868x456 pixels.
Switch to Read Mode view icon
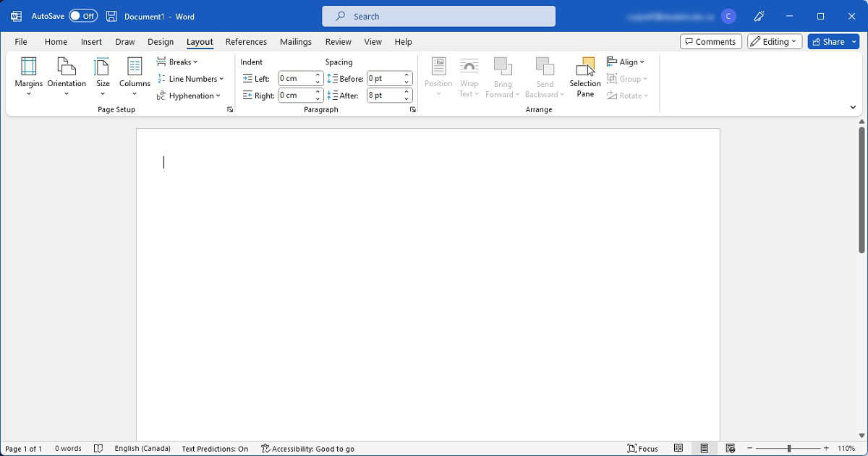pos(678,449)
